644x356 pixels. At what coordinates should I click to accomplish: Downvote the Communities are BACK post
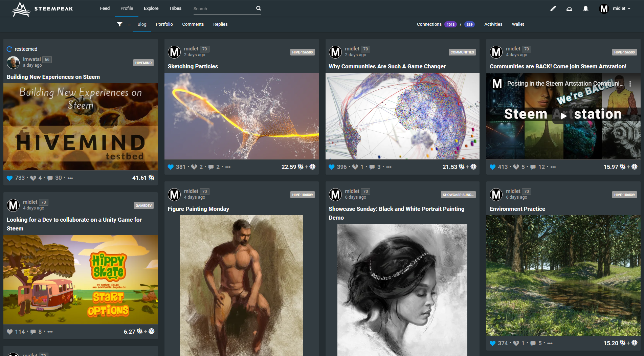tap(516, 167)
